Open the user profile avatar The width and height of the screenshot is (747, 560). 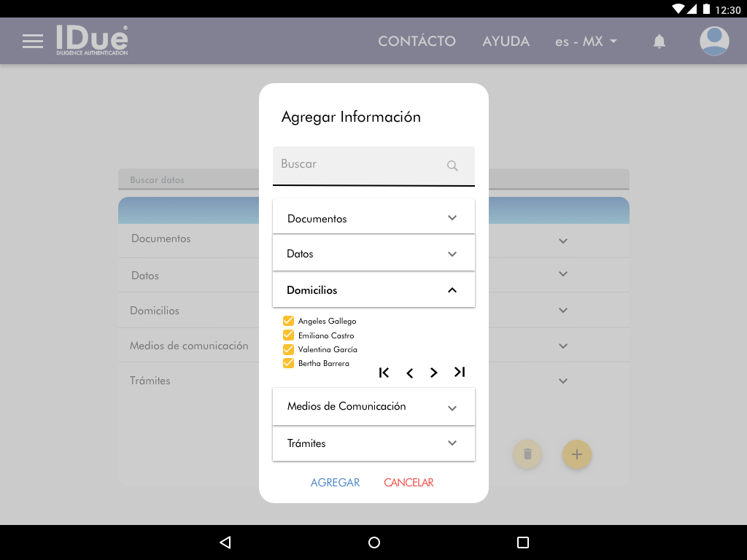click(x=714, y=41)
